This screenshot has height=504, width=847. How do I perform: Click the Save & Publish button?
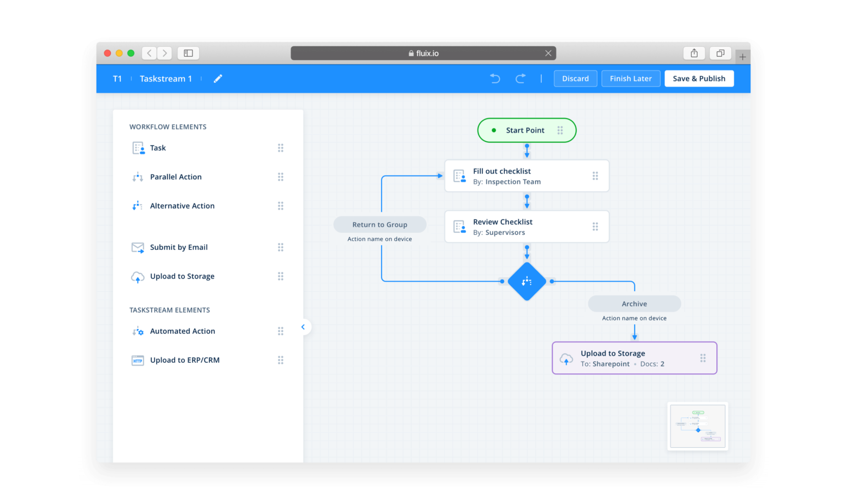[699, 78]
